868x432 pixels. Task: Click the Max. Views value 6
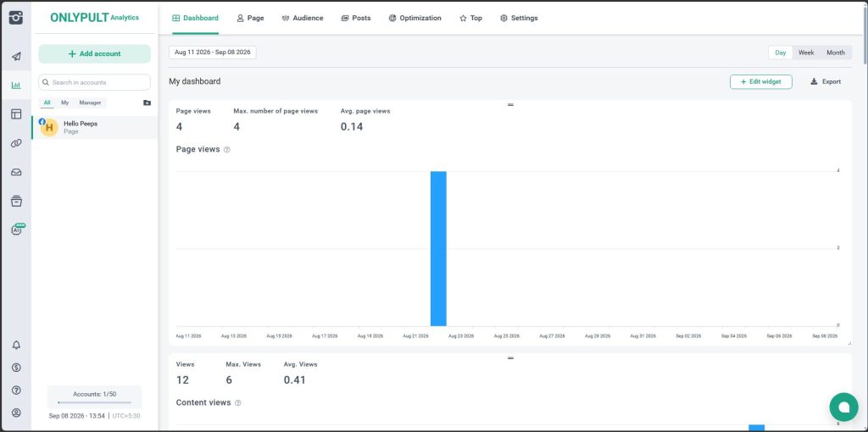[229, 380]
